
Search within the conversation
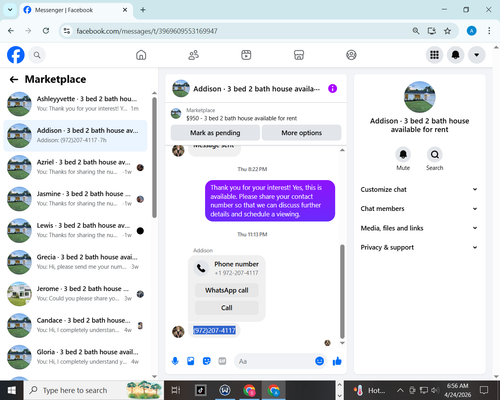coord(435,159)
